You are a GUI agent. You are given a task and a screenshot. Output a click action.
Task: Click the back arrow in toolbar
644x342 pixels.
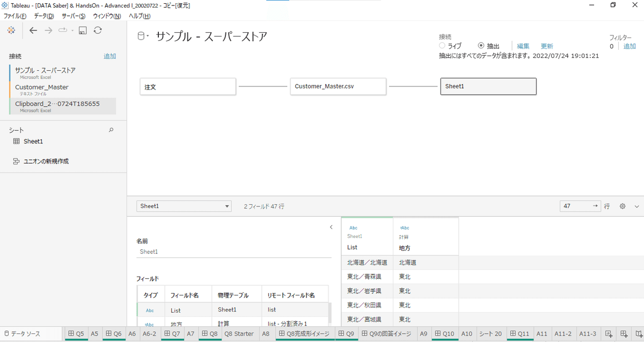(33, 31)
